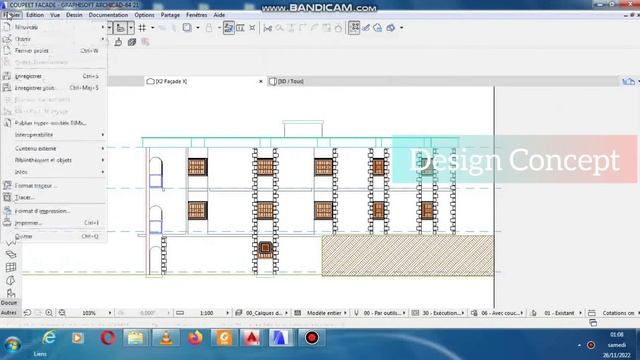Viewport: 640px width, 360px height.
Task: Open the Vue menu
Action: point(55,15)
